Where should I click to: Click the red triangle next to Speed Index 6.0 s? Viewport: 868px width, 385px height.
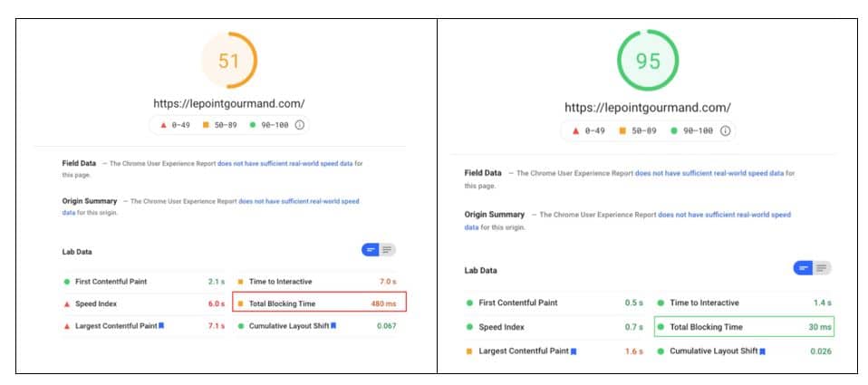click(67, 303)
